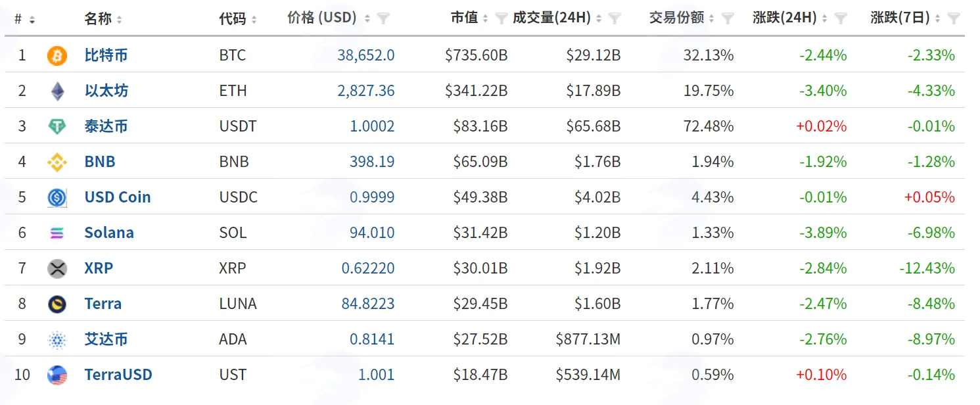
Task: Sort using 成交量(24H) arrows
Action: (599, 19)
